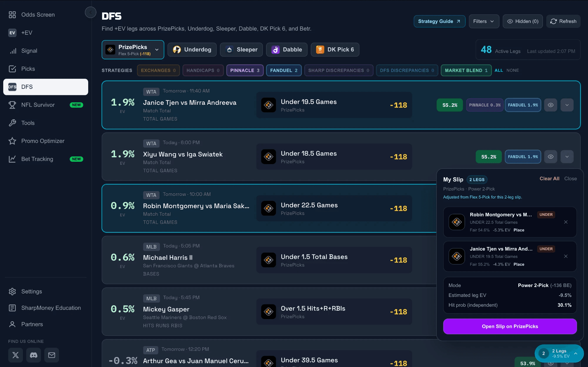Switch to the Sleeper tab
Screen dimensions: 588x367
click(241, 50)
